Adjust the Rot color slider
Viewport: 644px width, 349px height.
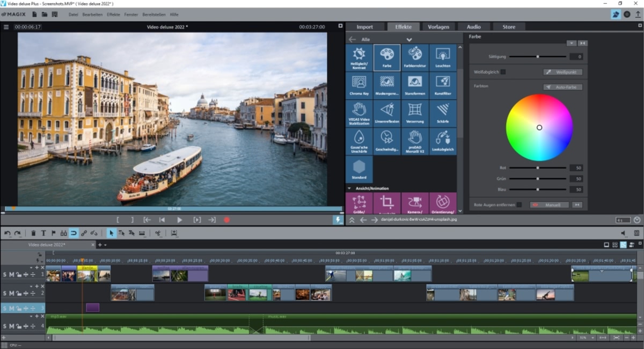(x=537, y=168)
